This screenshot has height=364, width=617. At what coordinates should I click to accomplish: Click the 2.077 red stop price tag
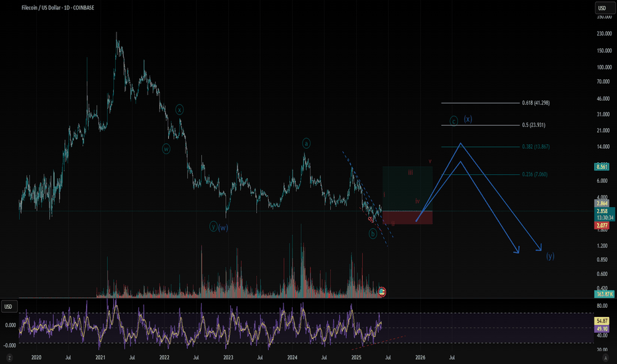click(x=602, y=226)
